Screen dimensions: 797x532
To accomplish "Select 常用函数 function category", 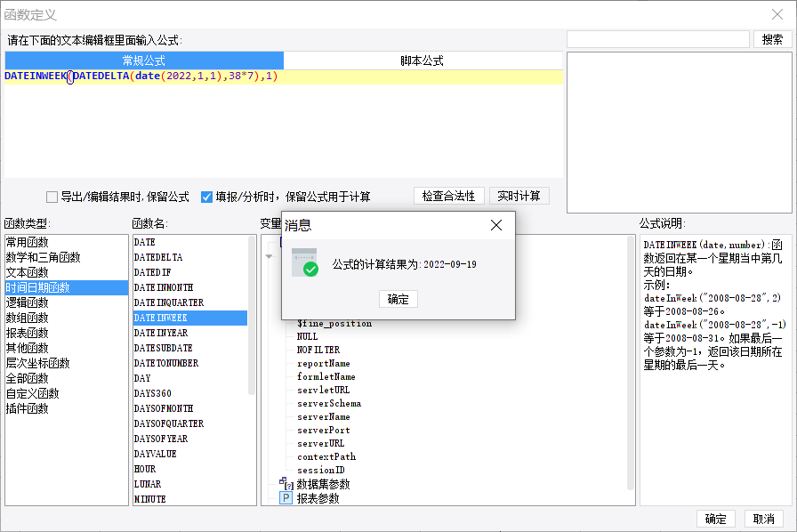I will point(66,242).
